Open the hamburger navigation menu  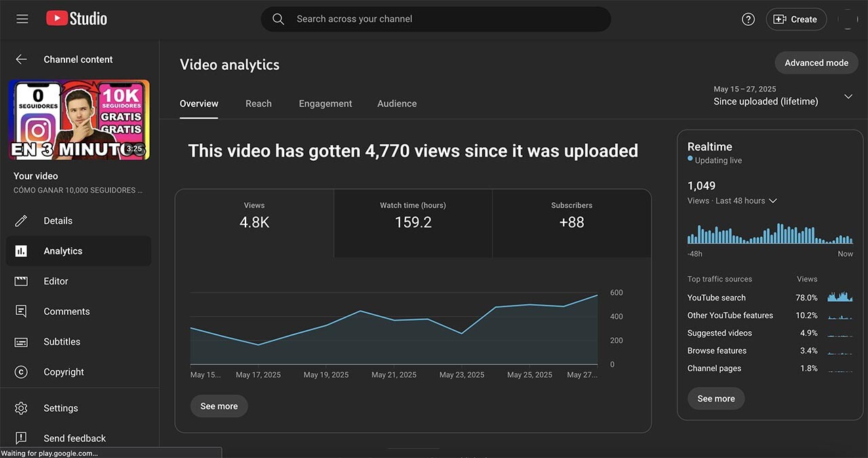(22, 19)
